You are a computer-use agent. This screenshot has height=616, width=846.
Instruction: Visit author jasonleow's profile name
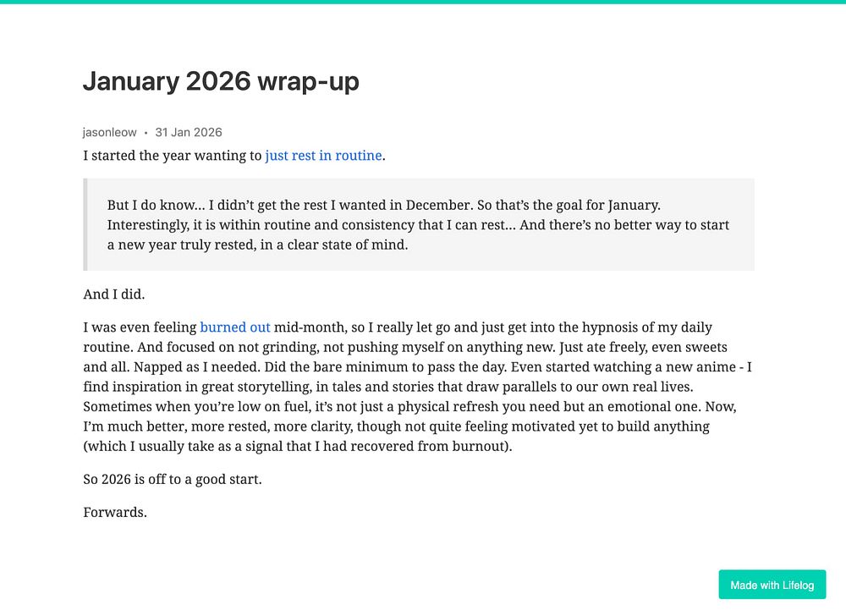point(110,132)
